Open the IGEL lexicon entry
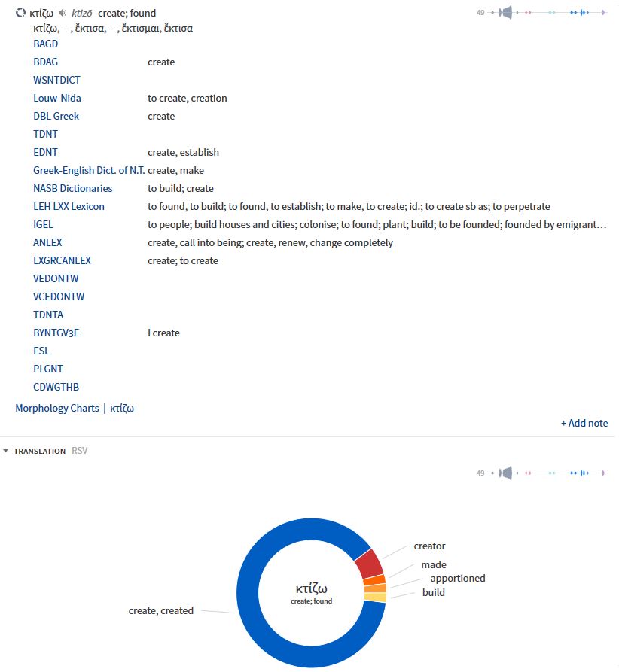This screenshot has height=672, width=619. (43, 224)
